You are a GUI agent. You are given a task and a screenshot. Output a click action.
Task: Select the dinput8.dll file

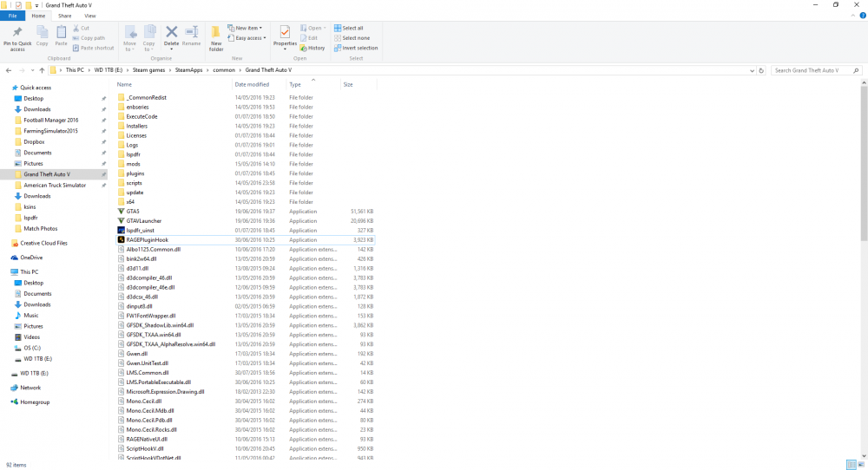click(x=139, y=306)
